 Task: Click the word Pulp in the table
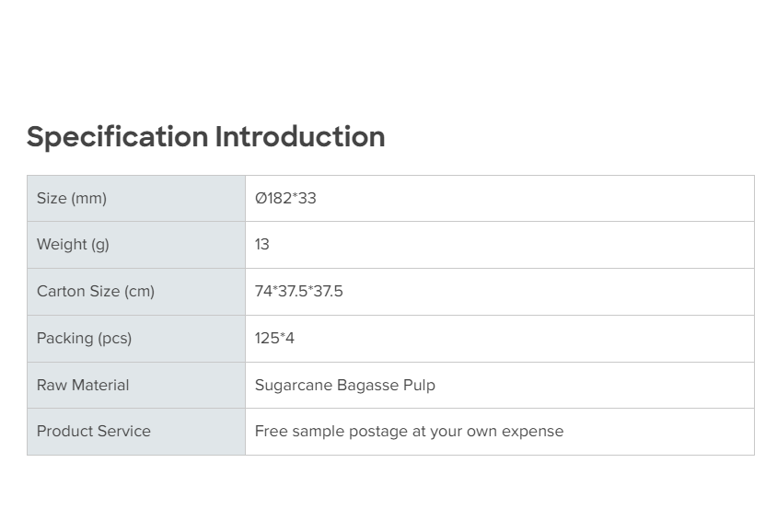[419, 385]
